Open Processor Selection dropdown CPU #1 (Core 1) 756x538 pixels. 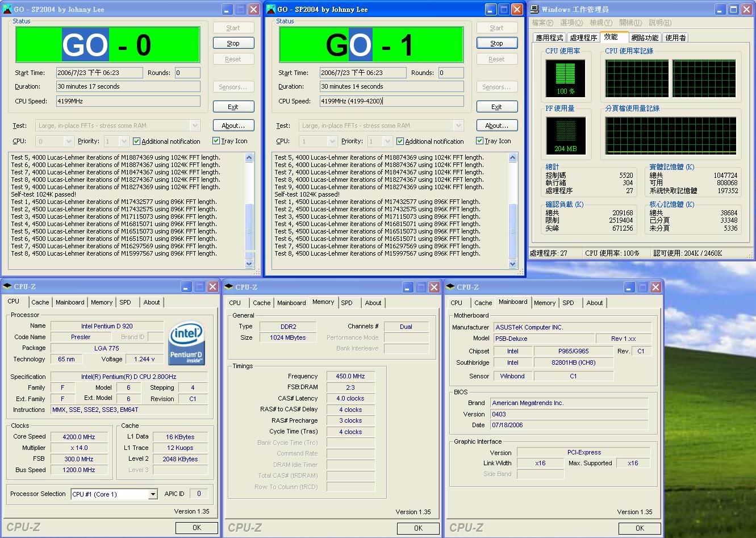152,494
